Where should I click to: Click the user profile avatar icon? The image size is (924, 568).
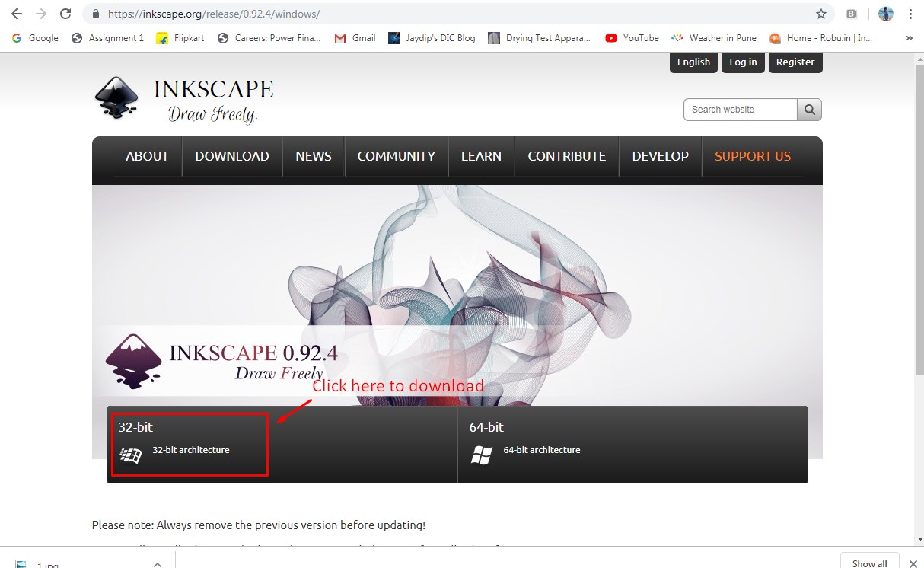885,14
